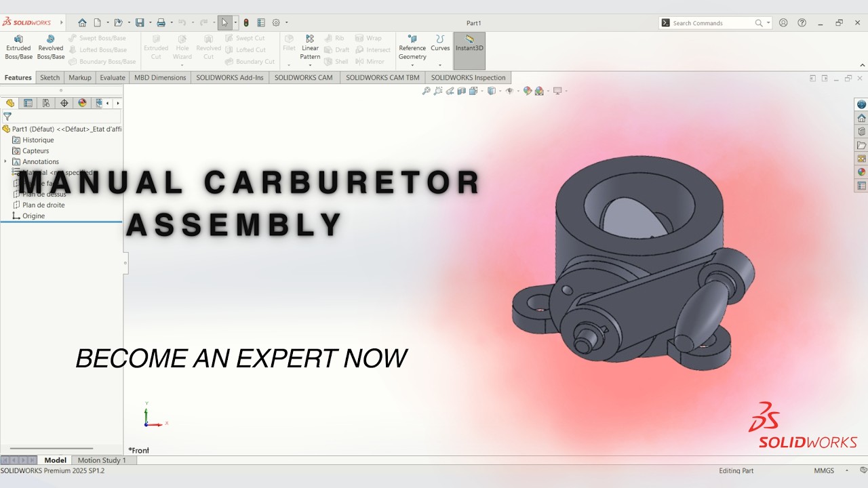Toggle the Section View icon
Viewport: 868px width, 488px height.
pos(462,91)
